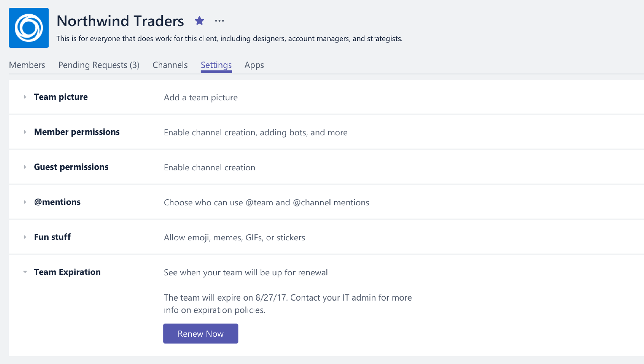This screenshot has height=364, width=644.
Task: Open the more options ellipsis menu
Action: pos(219,21)
